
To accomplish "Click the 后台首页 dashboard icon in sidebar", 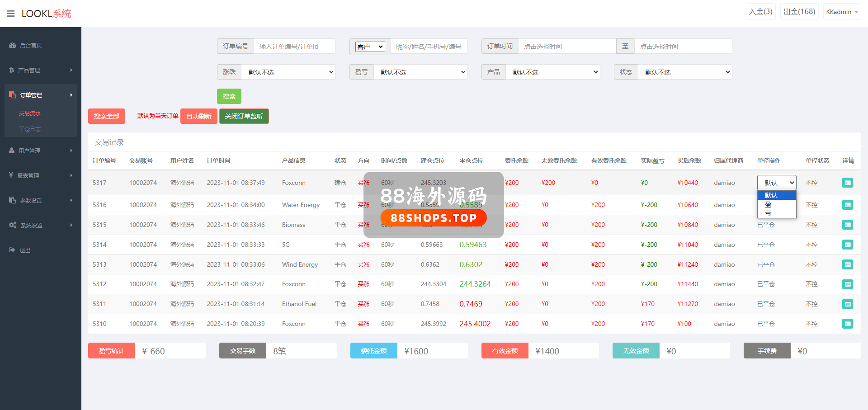I will pyautogui.click(x=12, y=45).
